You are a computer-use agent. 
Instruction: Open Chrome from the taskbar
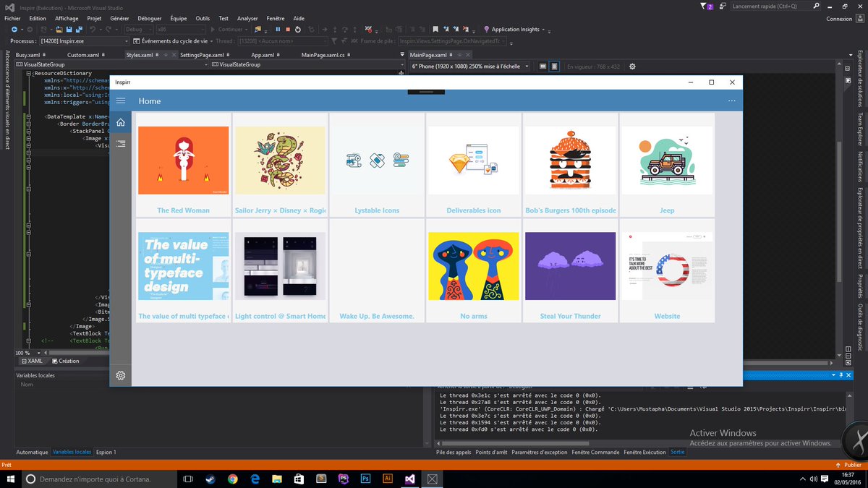tap(233, 479)
